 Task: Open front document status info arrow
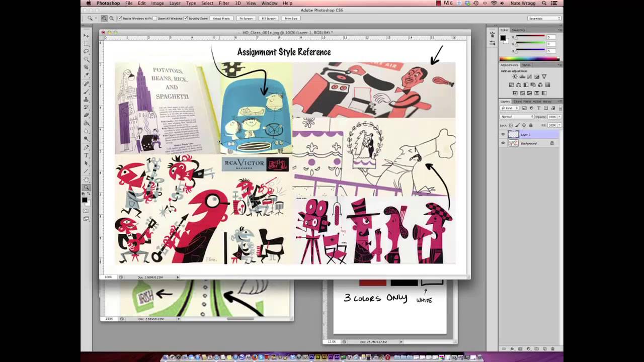178,277
